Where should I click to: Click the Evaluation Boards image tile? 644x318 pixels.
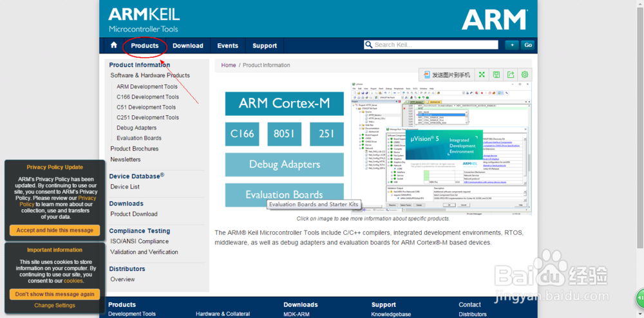[284, 194]
